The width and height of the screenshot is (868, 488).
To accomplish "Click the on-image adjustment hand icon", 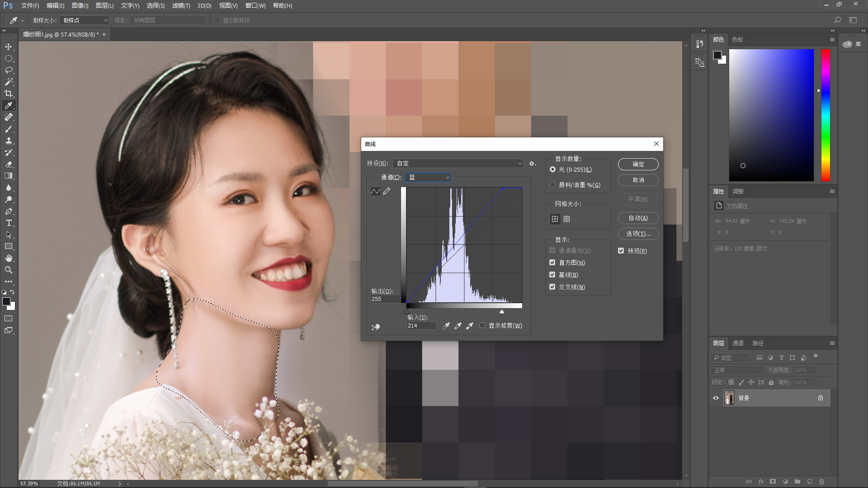I will pos(376,327).
